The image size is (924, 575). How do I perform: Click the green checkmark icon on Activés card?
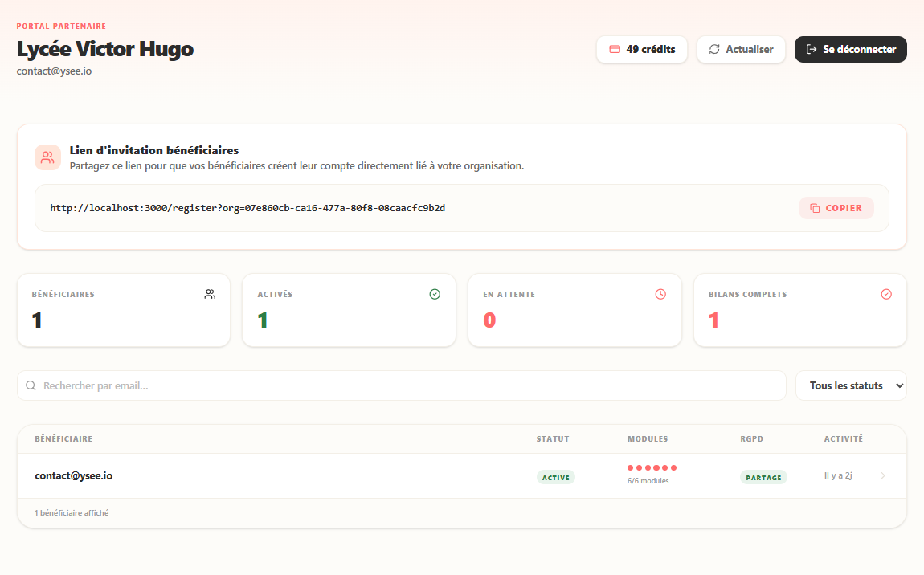(x=435, y=294)
